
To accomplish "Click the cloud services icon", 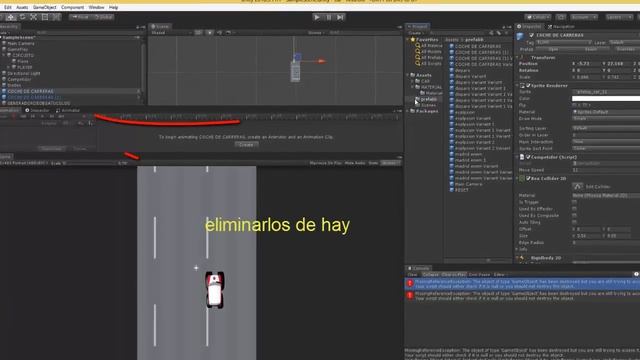I will click(561, 17).
